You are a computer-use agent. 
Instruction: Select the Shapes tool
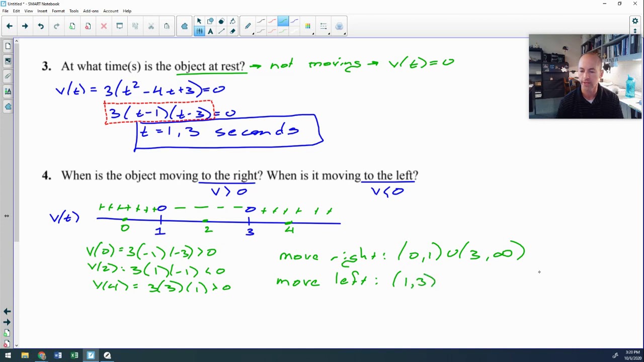[x=210, y=21]
